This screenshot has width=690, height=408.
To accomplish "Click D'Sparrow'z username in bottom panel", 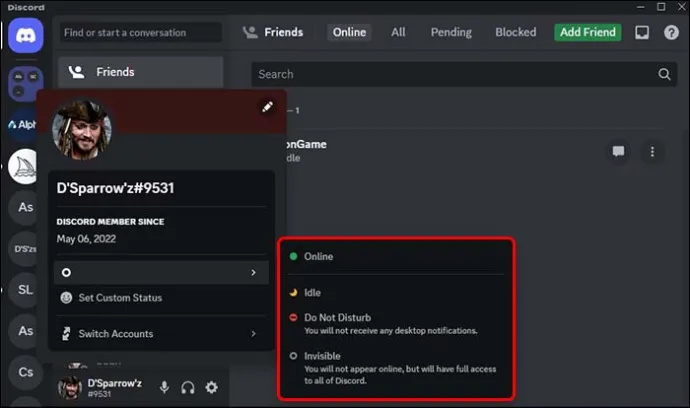I will tap(114, 383).
